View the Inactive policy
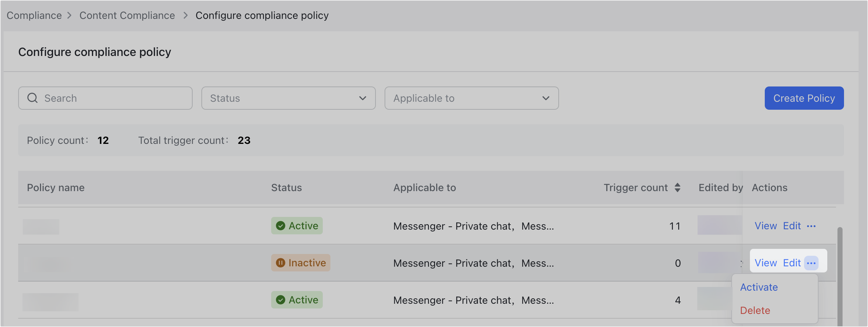 point(765,263)
